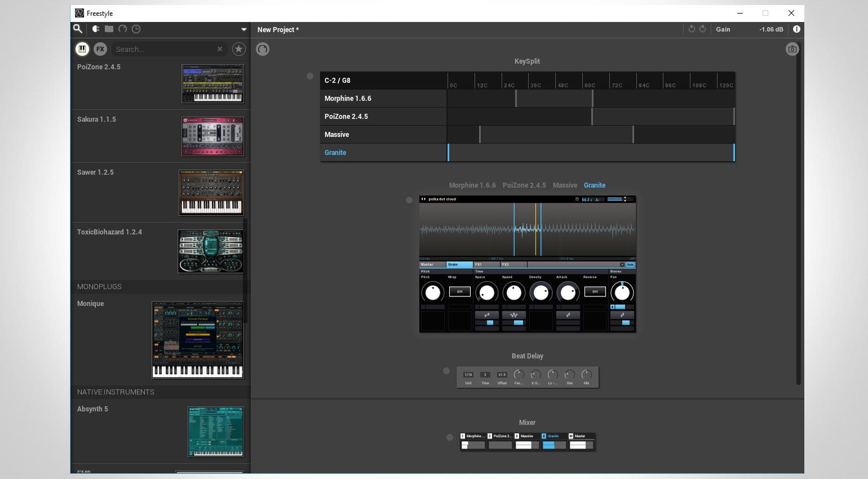Open the plug-in browser icon
Screen dimensions: 868x479
coord(95,29)
